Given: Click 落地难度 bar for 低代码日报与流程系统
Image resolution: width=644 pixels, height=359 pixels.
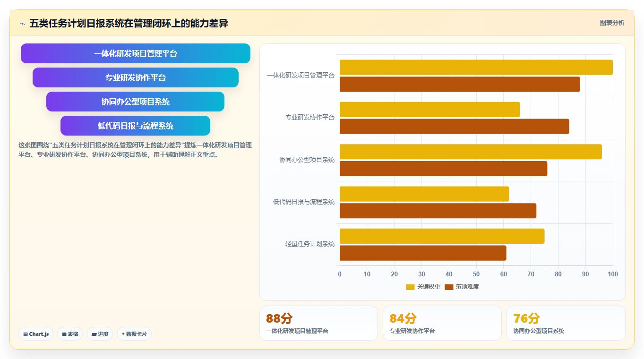Looking at the screenshot, I should point(438,211).
